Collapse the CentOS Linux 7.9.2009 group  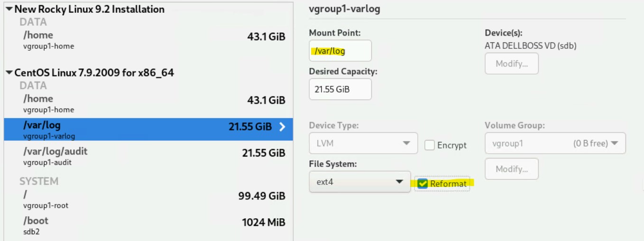(10, 74)
